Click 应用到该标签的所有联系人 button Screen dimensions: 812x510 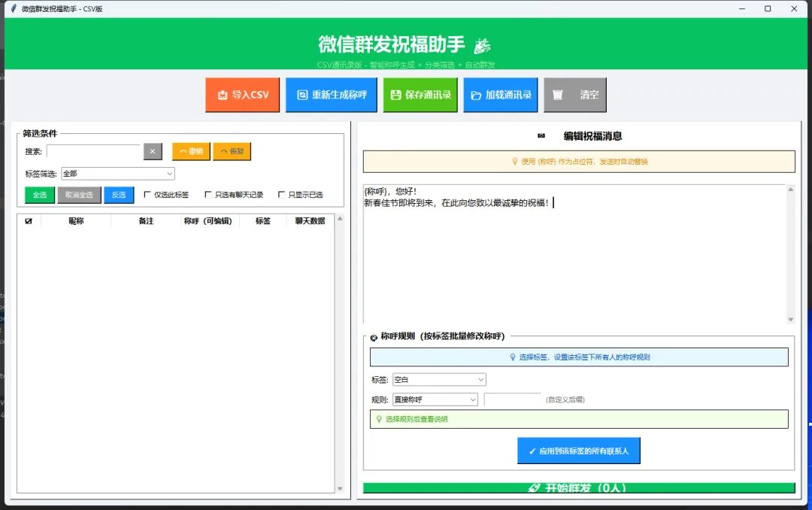pyautogui.click(x=578, y=451)
